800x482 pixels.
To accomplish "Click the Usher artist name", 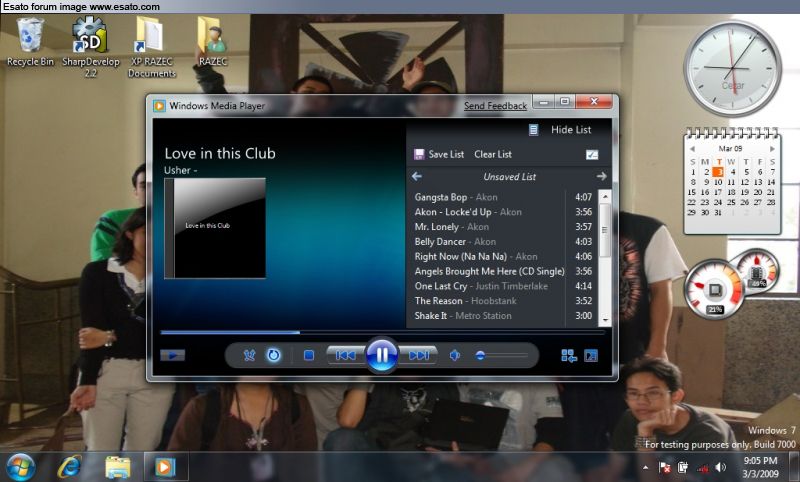I will coord(177,170).
